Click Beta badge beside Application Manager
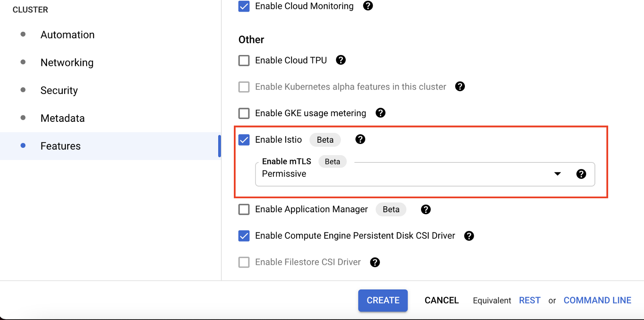 point(391,209)
